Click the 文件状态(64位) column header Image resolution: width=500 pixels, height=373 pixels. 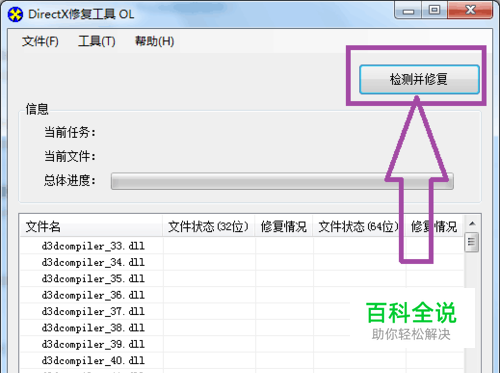point(359,227)
